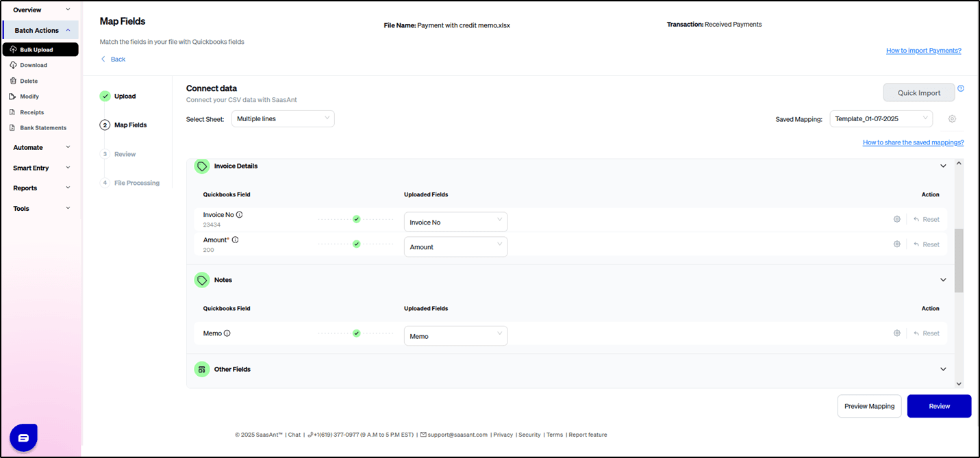Click the Review button
The width and height of the screenshot is (980, 458).
point(939,406)
